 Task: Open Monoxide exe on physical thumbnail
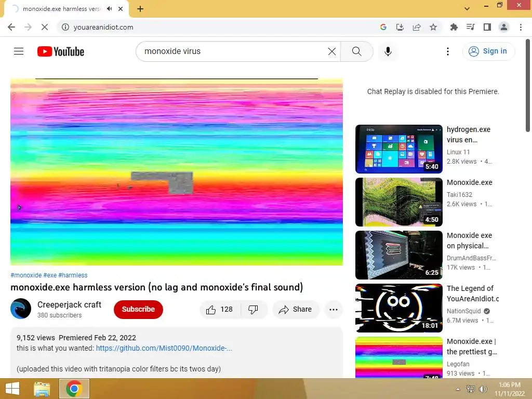coord(399,255)
